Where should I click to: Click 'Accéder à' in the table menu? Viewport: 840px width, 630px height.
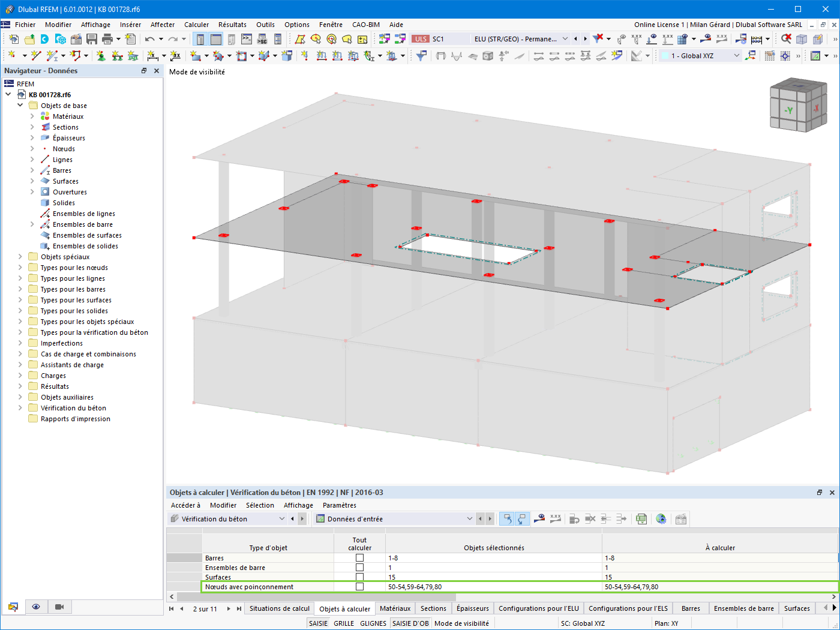186,505
